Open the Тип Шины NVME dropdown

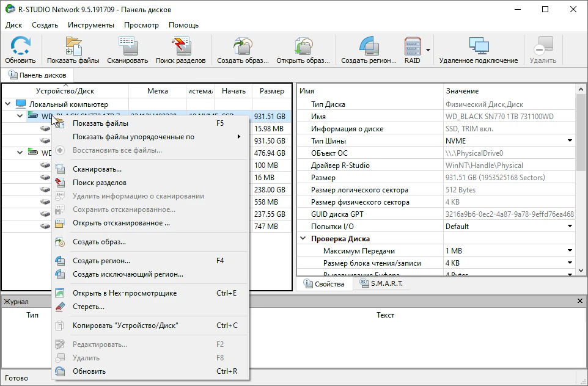click(570, 141)
